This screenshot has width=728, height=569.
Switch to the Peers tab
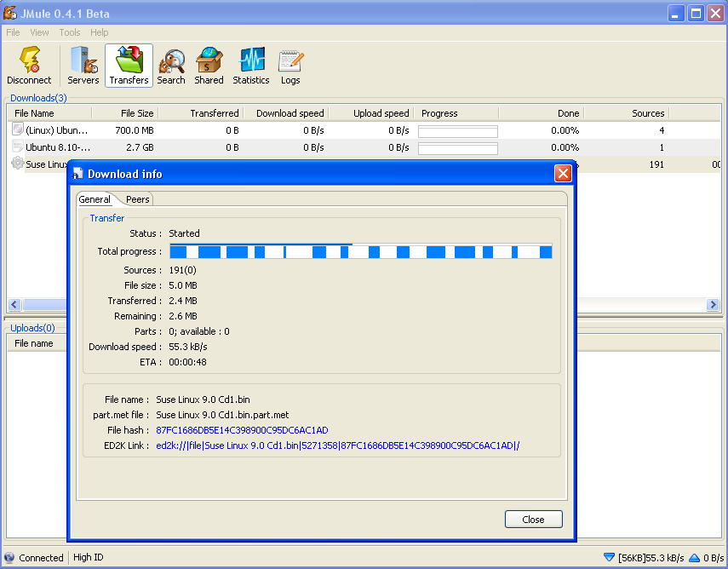(x=137, y=199)
